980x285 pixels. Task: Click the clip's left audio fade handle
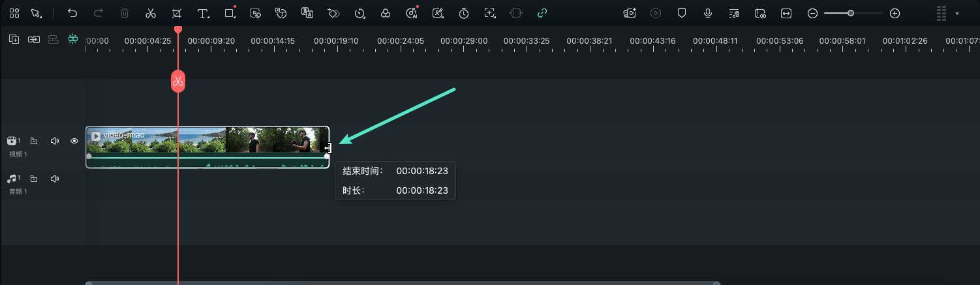point(89,156)
